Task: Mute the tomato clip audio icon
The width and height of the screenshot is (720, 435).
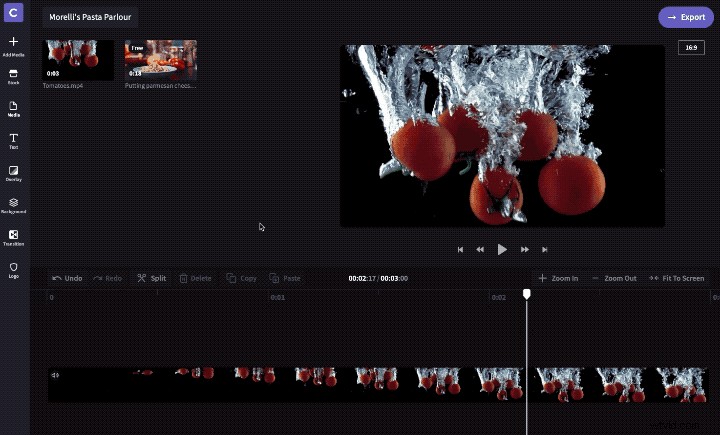Action: click(55, 375)
